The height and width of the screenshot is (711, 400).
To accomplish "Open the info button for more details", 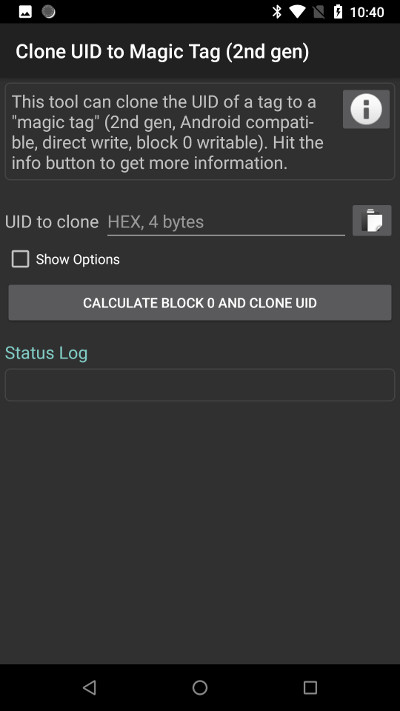I will [x=366, y=109].
